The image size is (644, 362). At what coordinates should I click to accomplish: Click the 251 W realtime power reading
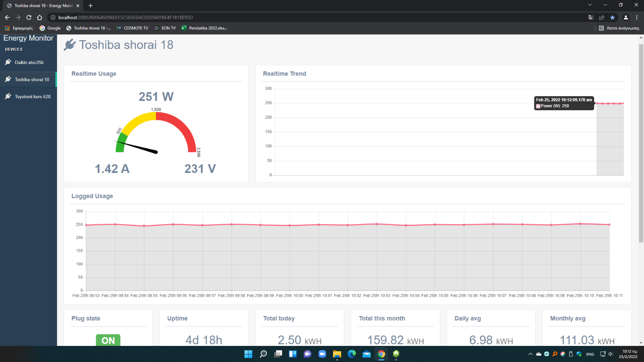coord(156,97)
